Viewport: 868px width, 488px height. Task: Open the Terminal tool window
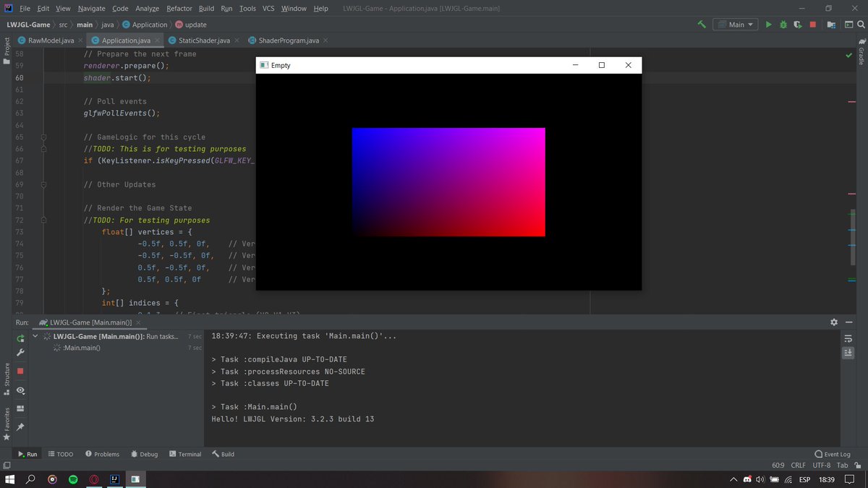(x=184, y=454)
